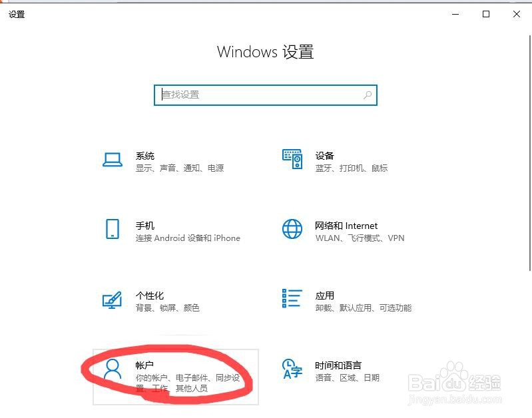Click the vertical scrollbar on the right edge
This screenshot has height=418, width=532.
529,152
